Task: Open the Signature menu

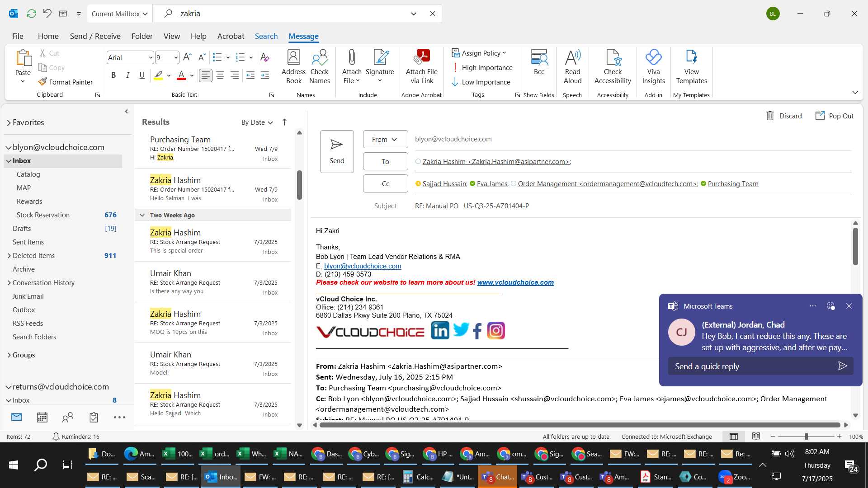Action: (380, 67)
